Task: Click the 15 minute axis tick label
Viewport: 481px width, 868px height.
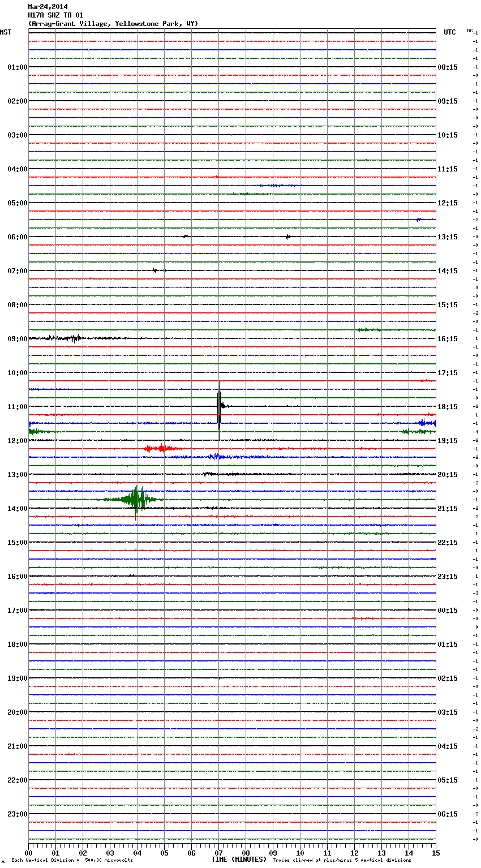Action: point(436,853)
